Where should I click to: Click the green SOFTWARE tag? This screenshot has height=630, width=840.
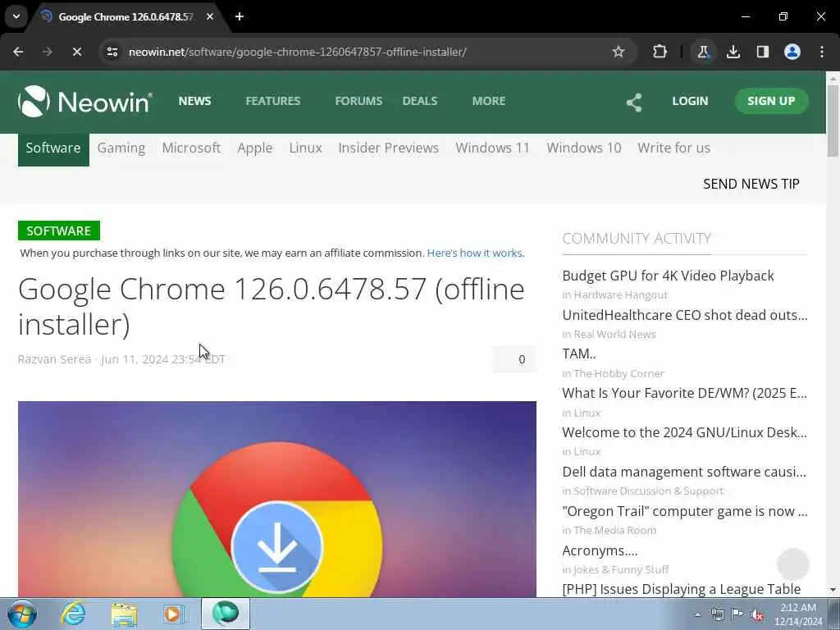point(59,231)
